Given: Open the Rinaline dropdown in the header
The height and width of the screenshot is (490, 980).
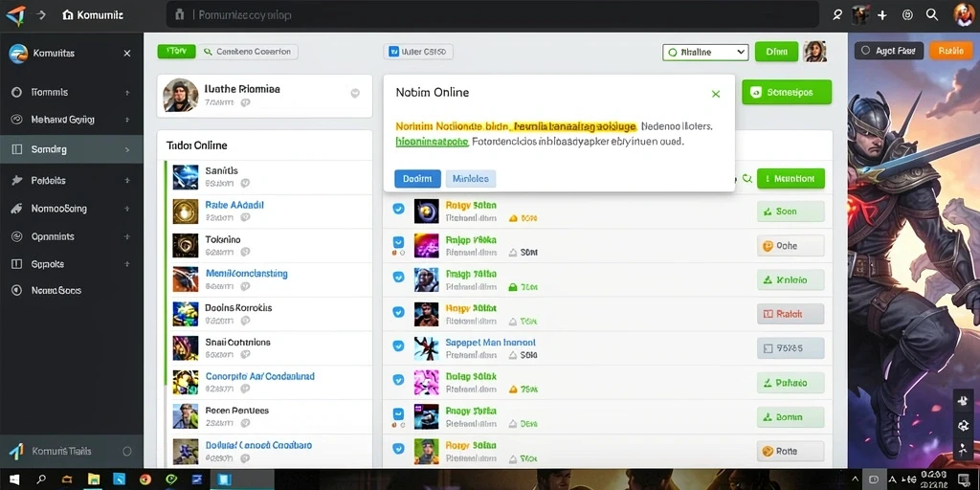Looking at the screenshot, I should tap(705, 53).
